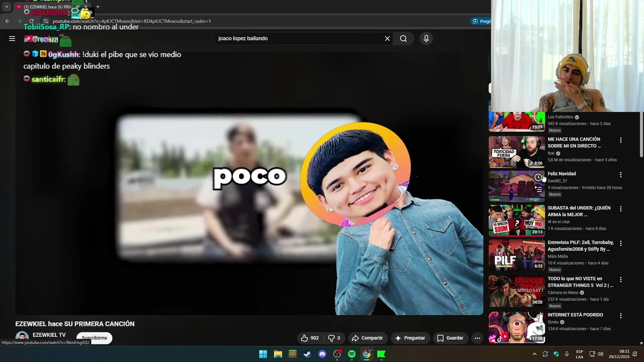Click the Preguntar AI button

point(410,338)
